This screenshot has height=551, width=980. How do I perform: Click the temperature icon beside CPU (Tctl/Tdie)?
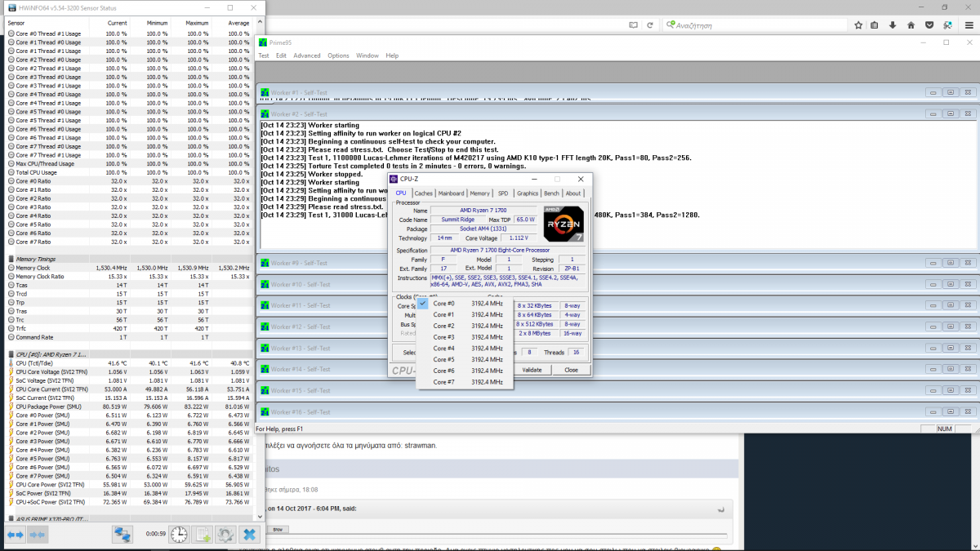tap(11, 362)
